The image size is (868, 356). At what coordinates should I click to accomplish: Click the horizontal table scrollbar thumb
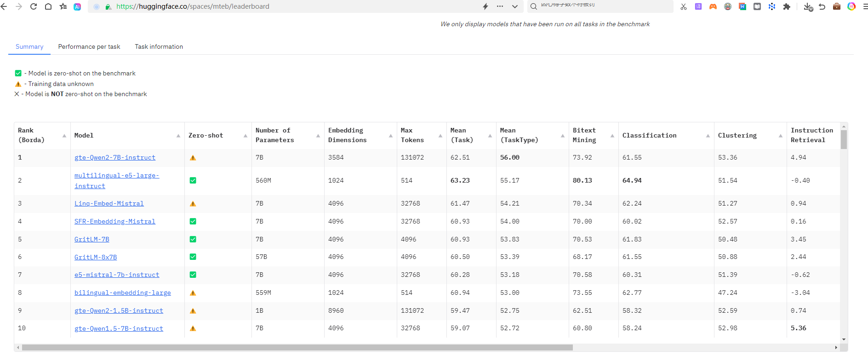click(297, 348)
